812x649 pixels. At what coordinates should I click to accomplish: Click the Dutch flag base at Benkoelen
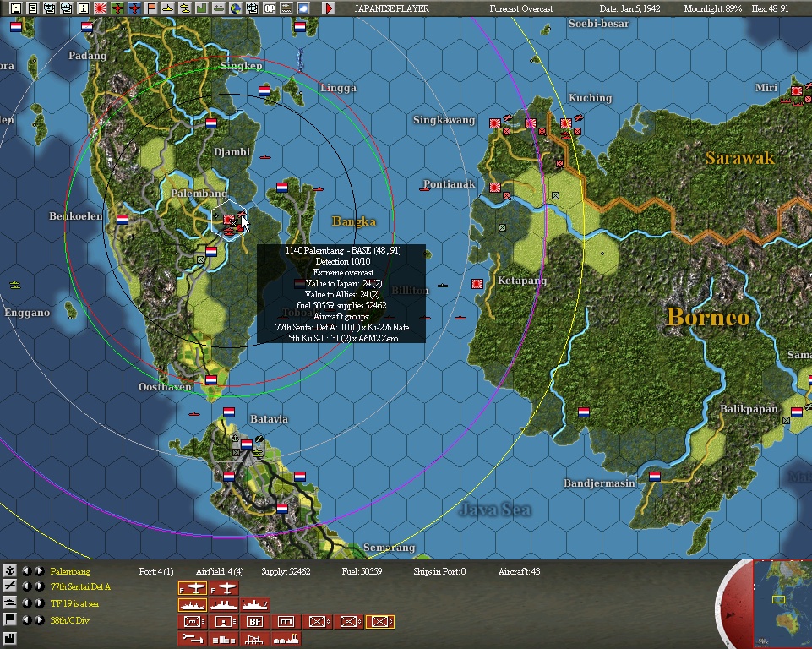click(x=123, y=220)
